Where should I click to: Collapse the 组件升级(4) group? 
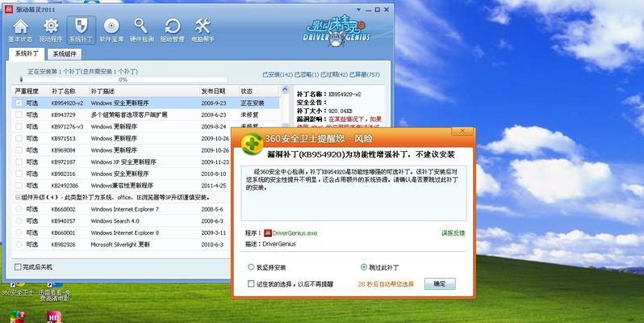18,197
